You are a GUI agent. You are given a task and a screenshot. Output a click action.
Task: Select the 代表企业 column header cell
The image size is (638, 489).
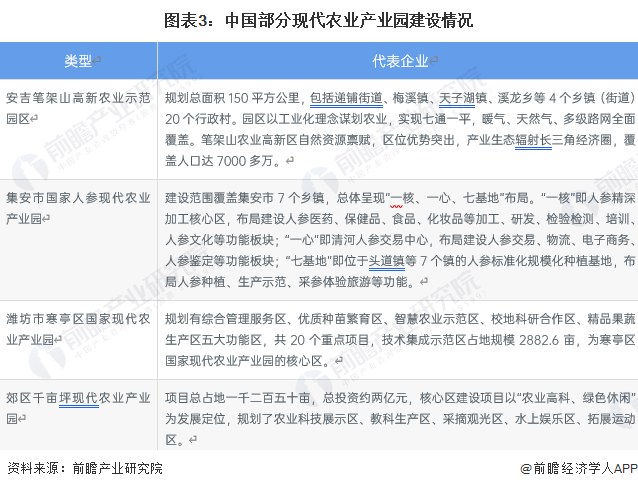point(398,61)
